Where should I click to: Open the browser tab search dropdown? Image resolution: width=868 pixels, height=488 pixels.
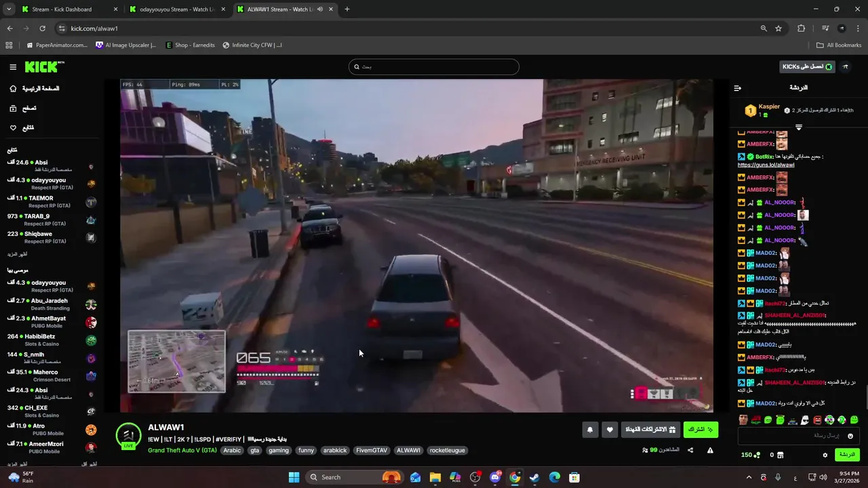pos(9,9)
